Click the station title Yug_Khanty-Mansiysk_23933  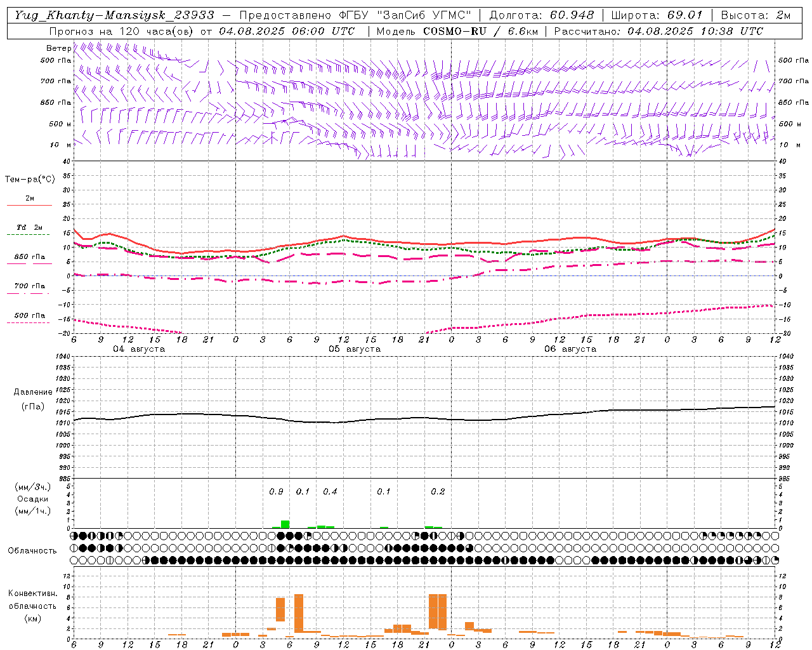pyautogui.click(x=114, y=15)
